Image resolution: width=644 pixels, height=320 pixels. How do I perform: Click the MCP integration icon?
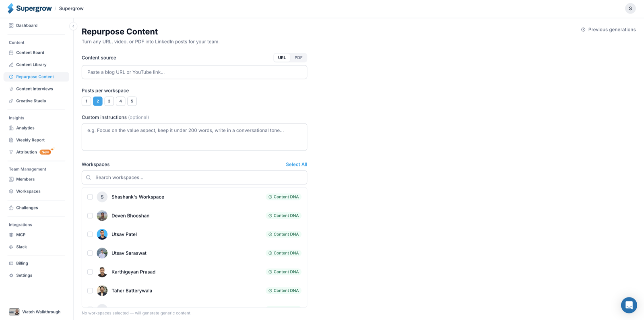coord(11,235)
